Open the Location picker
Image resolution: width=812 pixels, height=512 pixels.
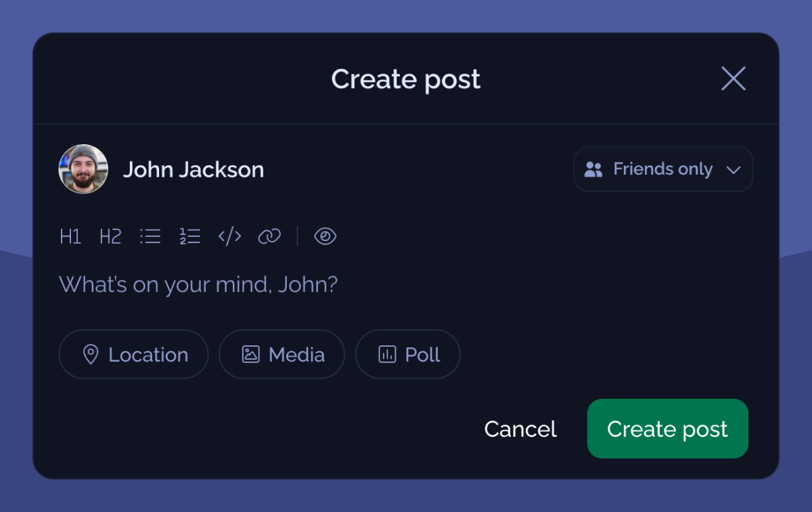[133, 354]
